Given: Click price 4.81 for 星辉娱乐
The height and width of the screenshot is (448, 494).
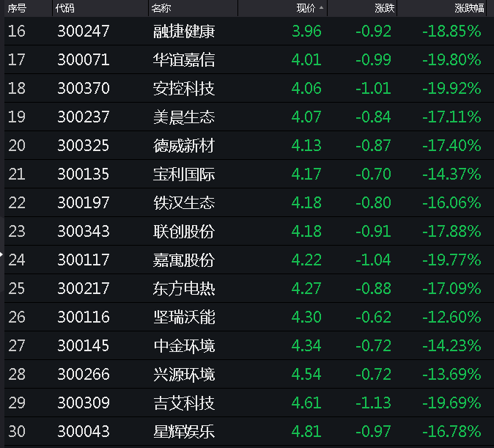Looking at the screenshot, I should 306,431.
